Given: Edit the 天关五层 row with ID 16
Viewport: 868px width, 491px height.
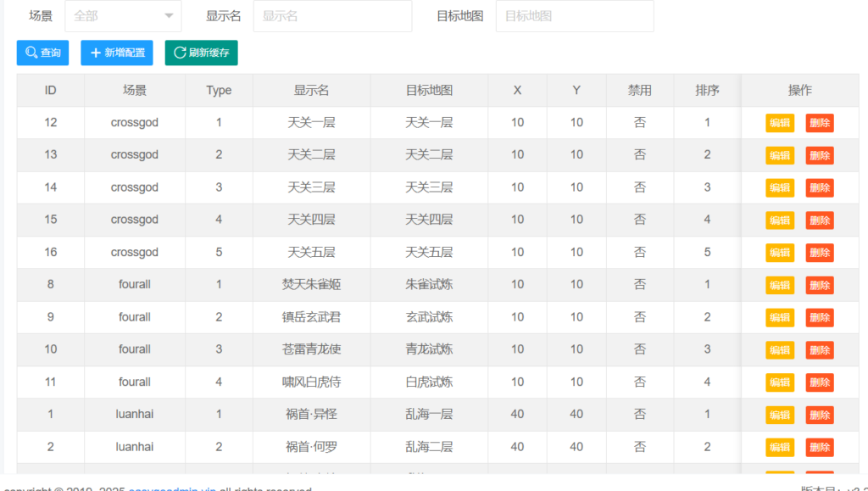Looking at the screenshot, I should point(780,253).
